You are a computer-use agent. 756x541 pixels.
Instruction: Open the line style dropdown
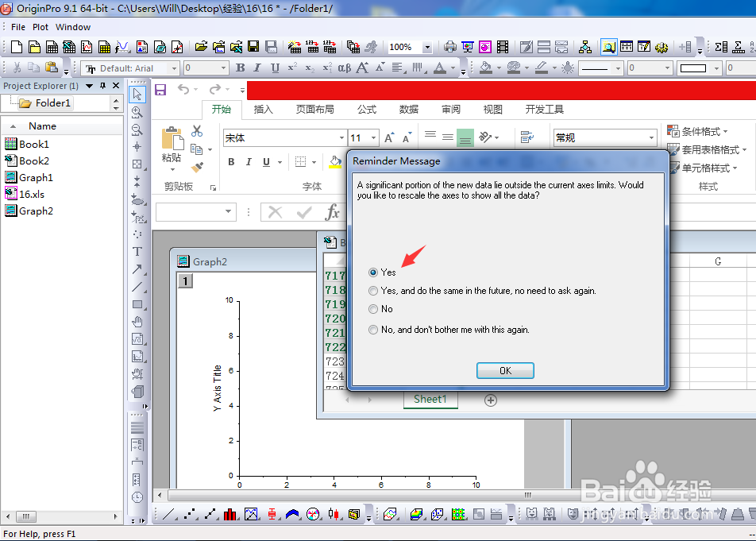coord(618,68)
